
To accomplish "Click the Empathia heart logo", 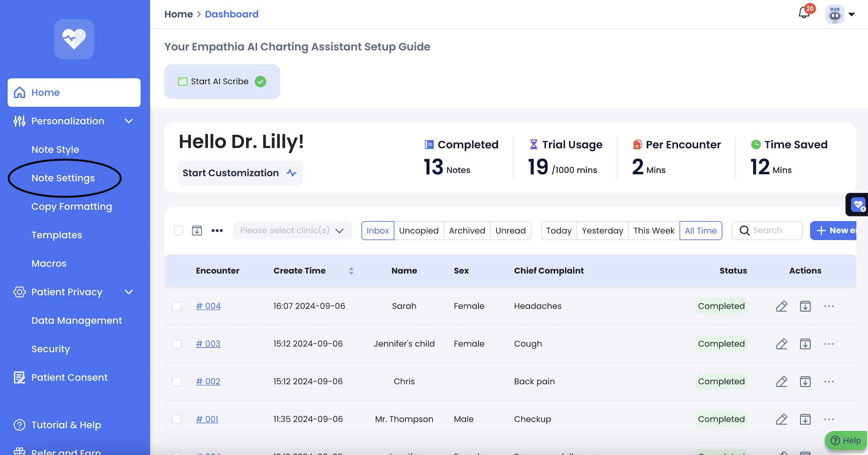I will [x=74, y=39].
